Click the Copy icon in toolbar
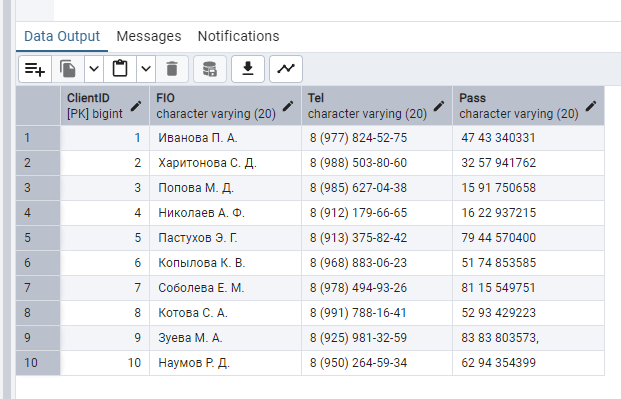Viewport: 621px width, 399px height. point(68,69)
